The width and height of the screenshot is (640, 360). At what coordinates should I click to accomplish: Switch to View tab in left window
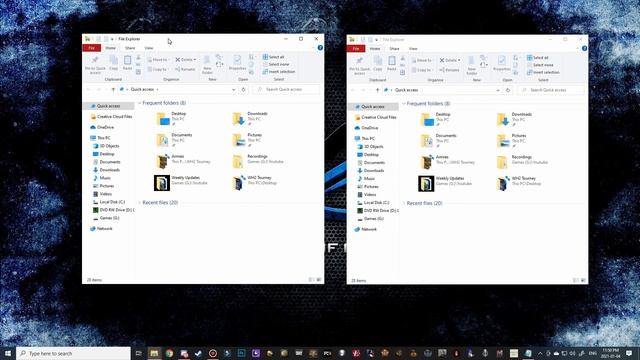coord(149,48)
